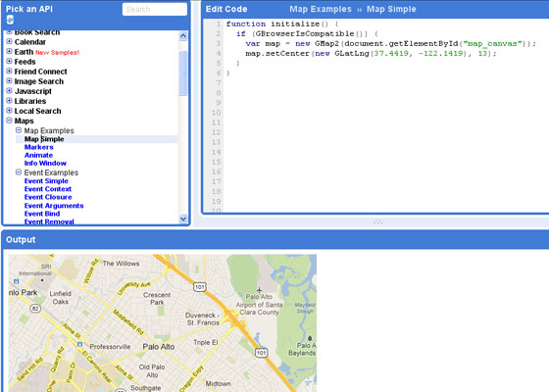This screenshot has width=549, height=392.
Task: Click the Search field in Pick an API
Action: tap(155, 10)
